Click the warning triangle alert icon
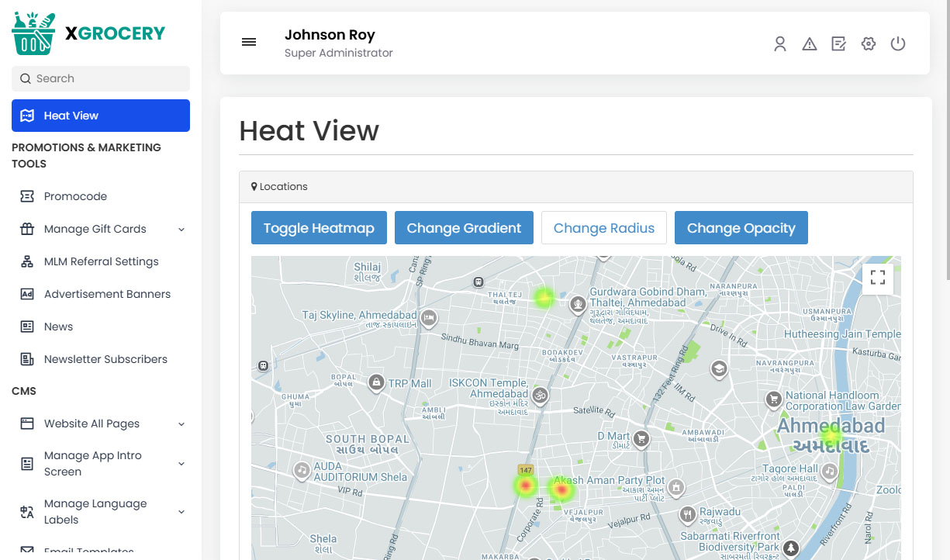The width and height of the screenshot is (950, 560). pyautogui.click(x=810, y=44)
